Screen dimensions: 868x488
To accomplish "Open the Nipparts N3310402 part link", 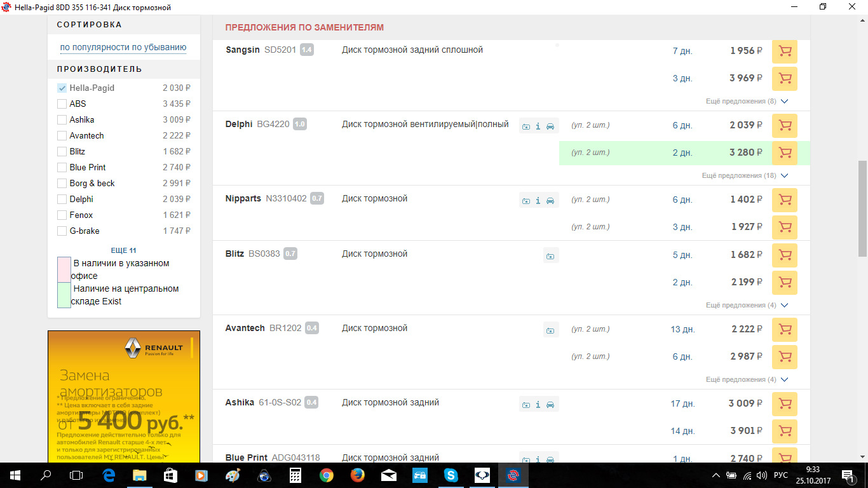I will (x=266, y=199).
